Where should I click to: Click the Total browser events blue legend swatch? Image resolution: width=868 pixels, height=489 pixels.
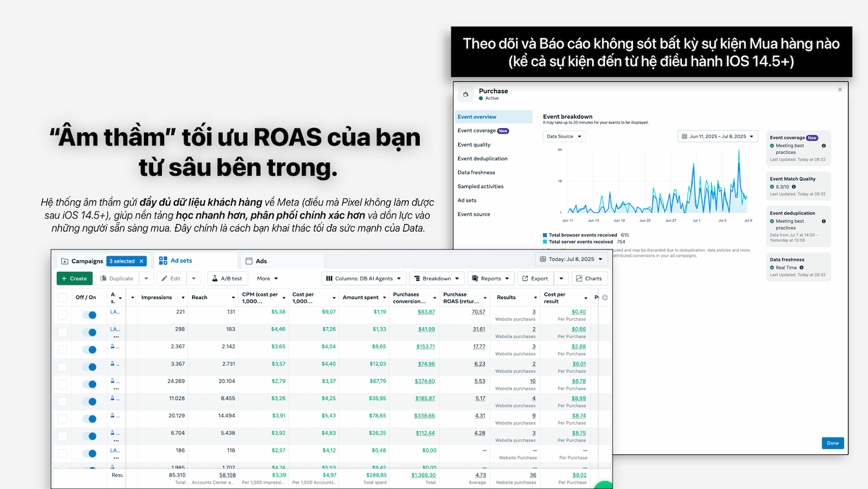(545, 235)
